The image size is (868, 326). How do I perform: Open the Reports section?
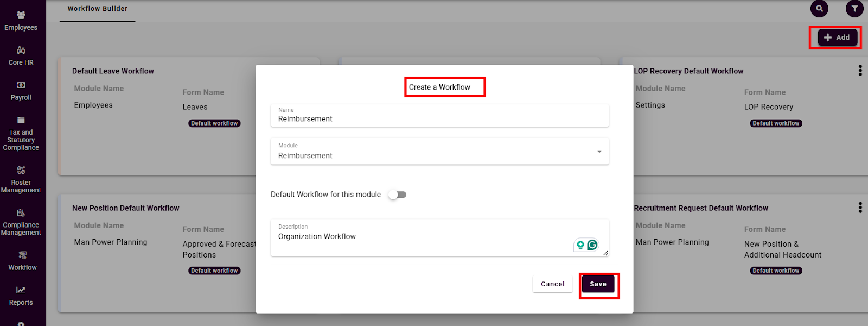21,296
